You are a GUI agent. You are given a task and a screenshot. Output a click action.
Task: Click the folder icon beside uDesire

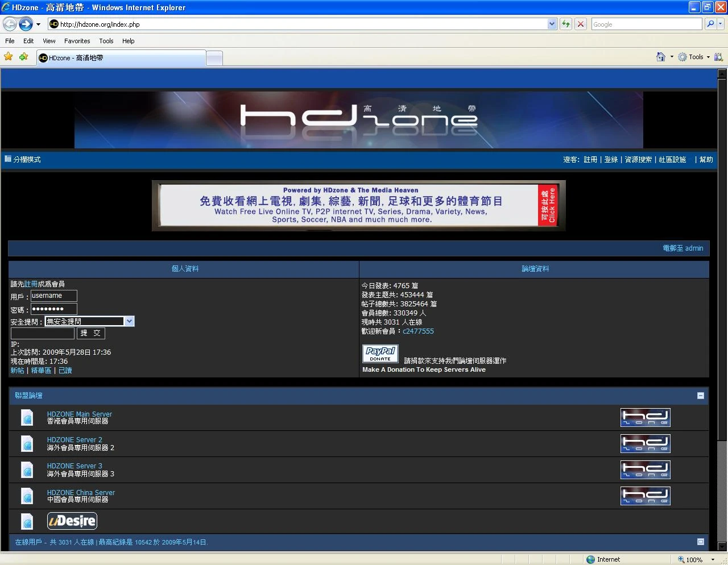27,521
